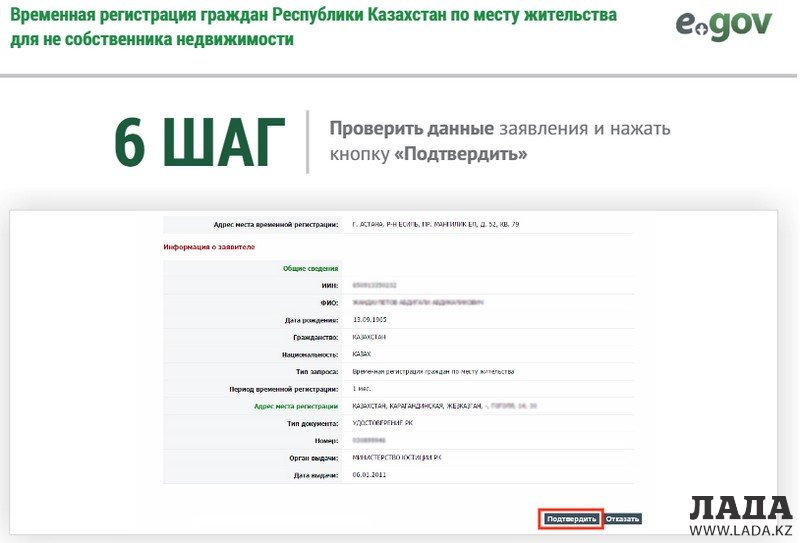Click the eGov logo
The height and width of the screenshot is (543, 800).
[725, 26]
